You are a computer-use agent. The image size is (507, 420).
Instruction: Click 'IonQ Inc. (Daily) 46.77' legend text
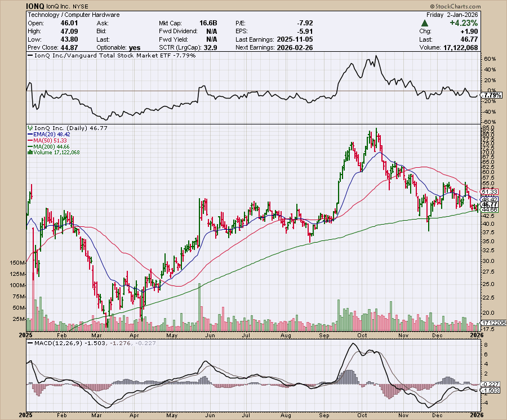tap(71, 128)
